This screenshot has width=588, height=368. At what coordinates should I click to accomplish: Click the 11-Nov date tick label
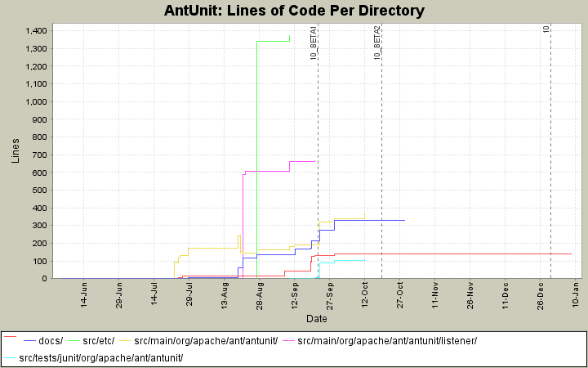coord(435,295)
